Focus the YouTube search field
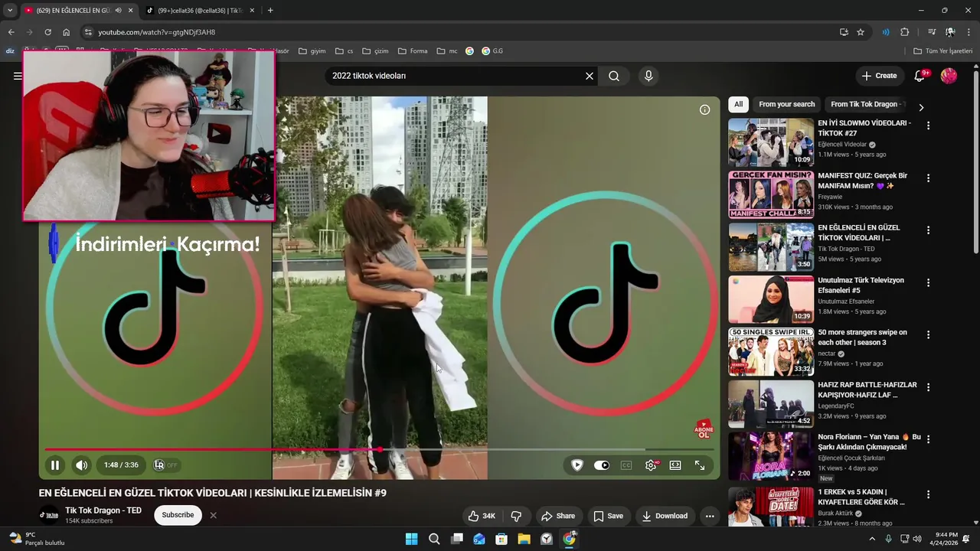The image size is (980, 551). point(456,76)
